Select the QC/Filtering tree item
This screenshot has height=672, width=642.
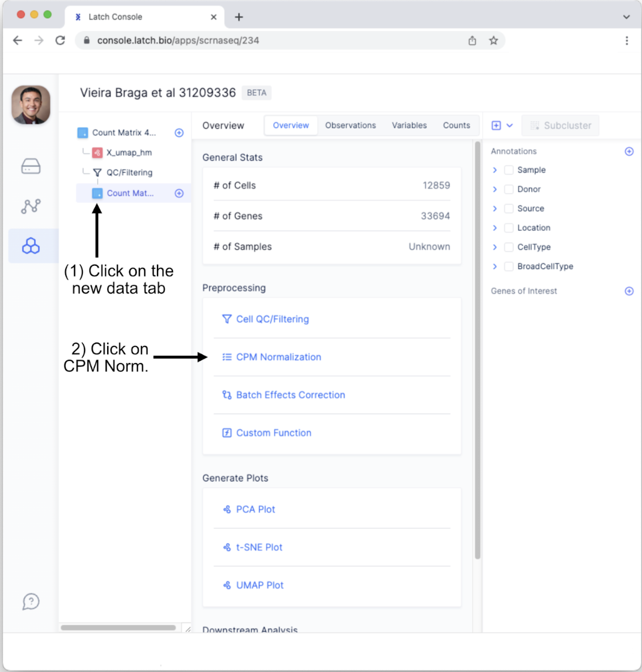tap(129, 172)
